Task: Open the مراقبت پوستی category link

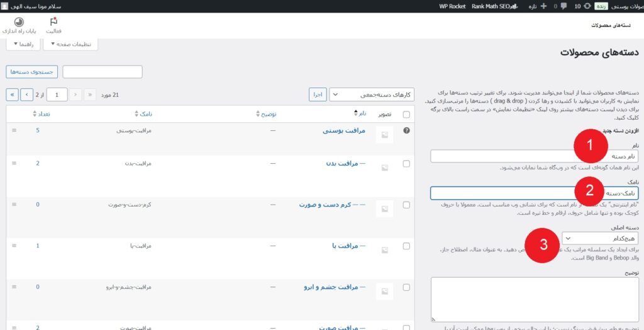Action: tap(344, 130)
